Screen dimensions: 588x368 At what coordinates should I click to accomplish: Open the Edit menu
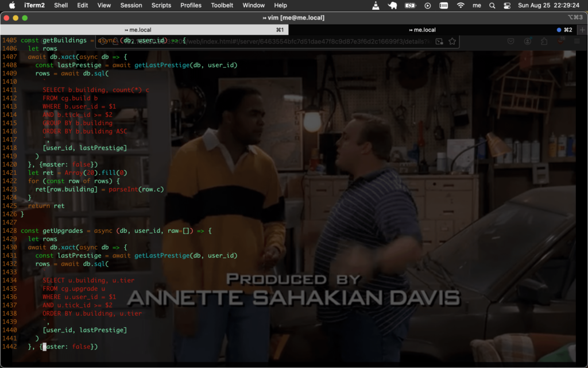coord(83,5)
